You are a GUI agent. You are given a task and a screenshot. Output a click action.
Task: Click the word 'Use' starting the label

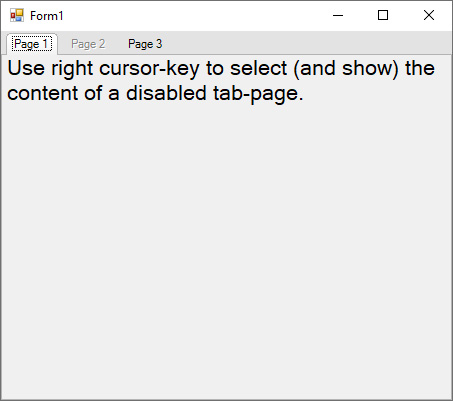coord(26,68)
